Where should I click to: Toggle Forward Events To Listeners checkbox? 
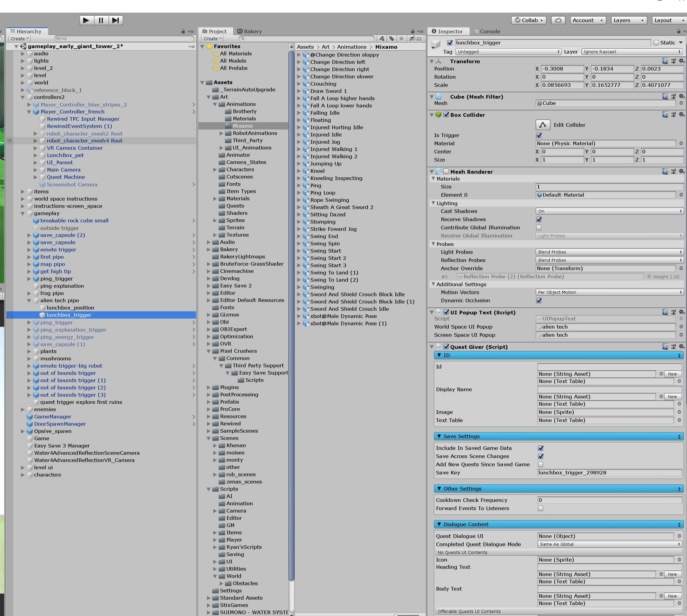[541, 508]
